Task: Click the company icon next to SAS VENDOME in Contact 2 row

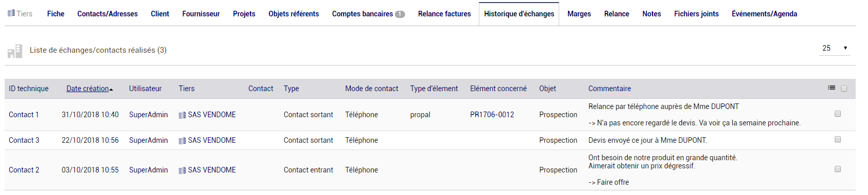Action: tap(182, 170)
